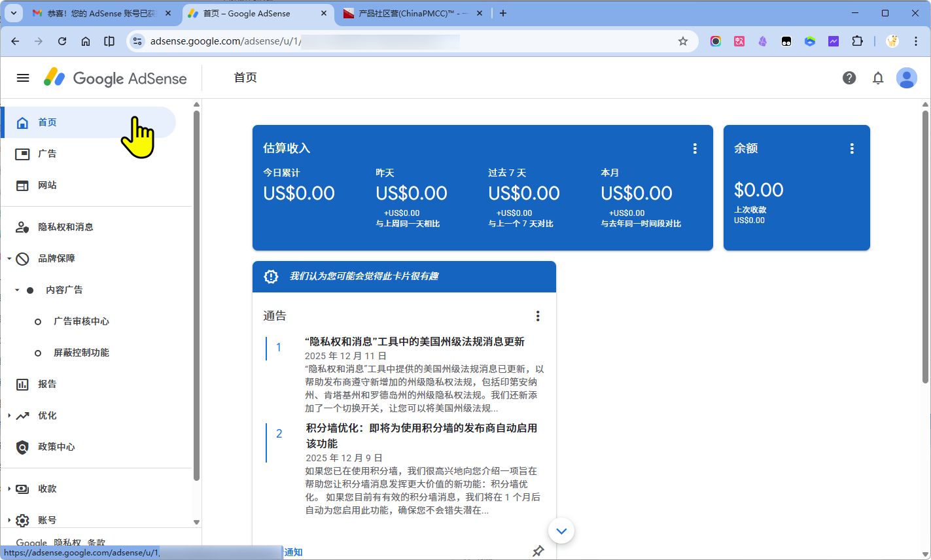This screenshot has height=560, width=931.
Task: Open the Google account avatar
Action: click(x=906, y=78)
